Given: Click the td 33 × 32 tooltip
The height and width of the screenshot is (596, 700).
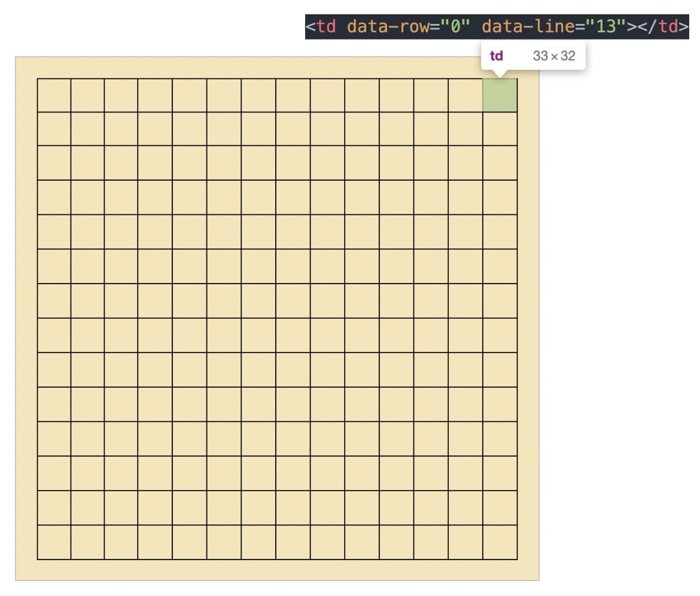Looking at the screenshot, I should (533, 56).
